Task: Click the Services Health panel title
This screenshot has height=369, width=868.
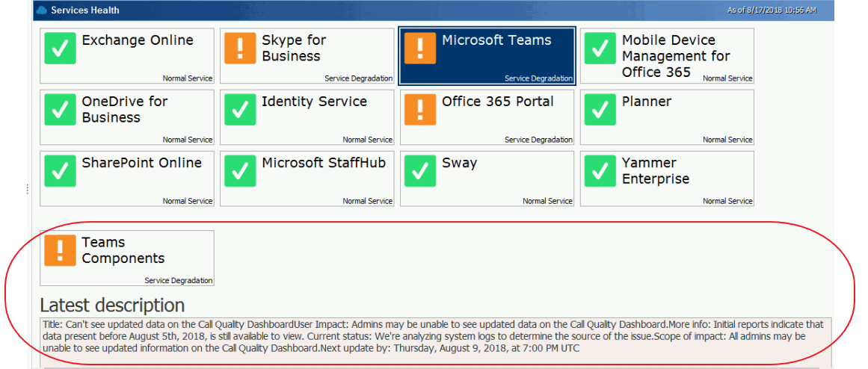Action: pyautogui.click(x=84, y=10)
